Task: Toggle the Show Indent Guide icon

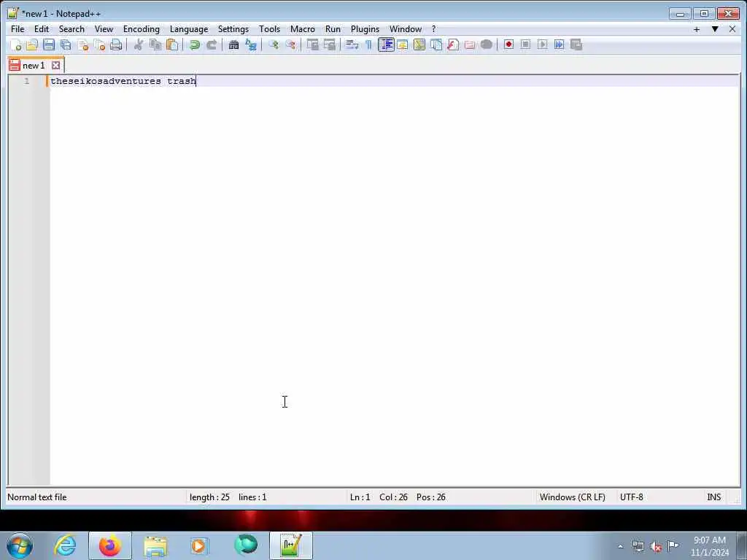Action: (x=386, y=44)
